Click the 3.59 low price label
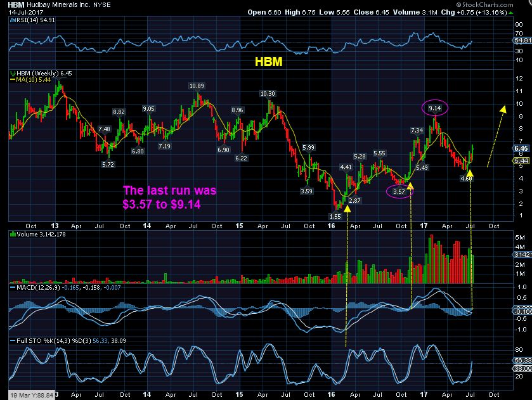The image size is (532, 400). point(306,191)
